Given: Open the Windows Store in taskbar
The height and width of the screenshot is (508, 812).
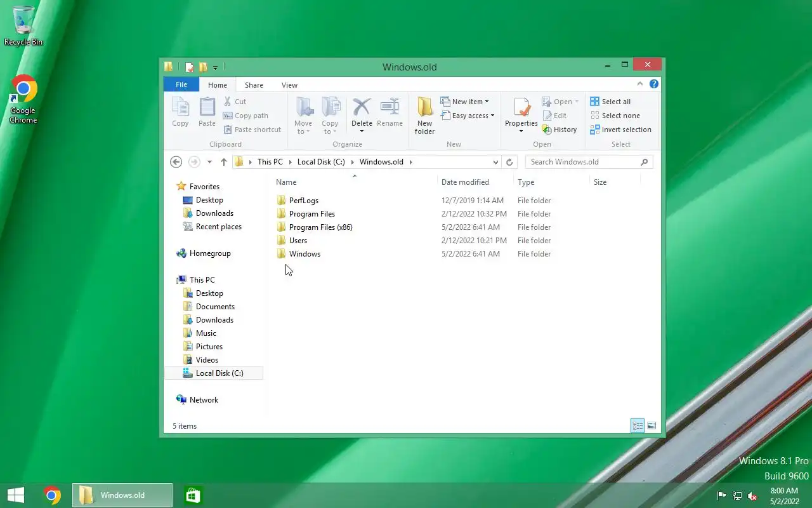Looking at the screenshot, I should pos(193,495).
